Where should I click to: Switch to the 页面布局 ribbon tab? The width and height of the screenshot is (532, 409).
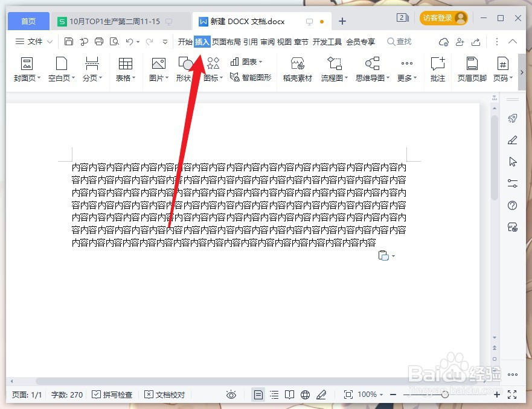tap(225, 42)
